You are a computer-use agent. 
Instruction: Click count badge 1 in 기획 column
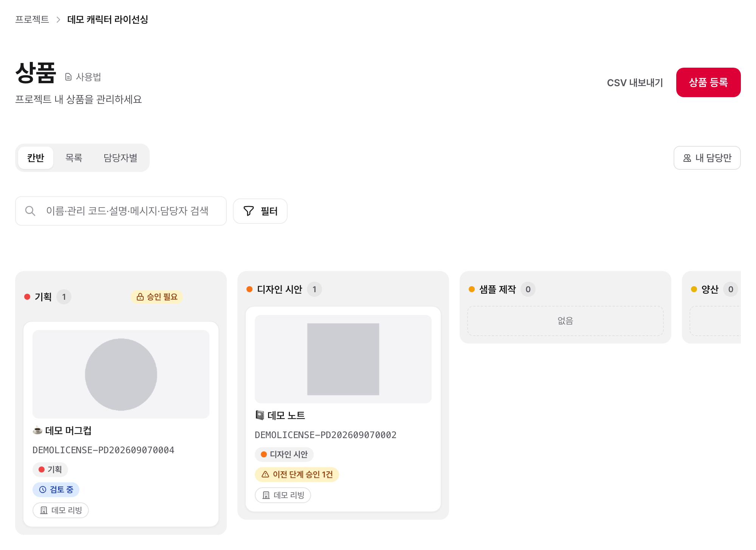click(64, 297)
